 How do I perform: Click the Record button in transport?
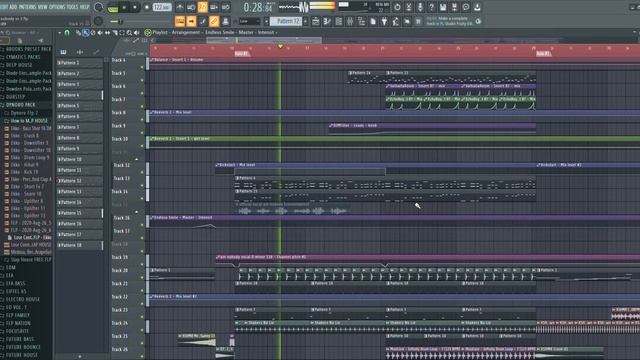pyautogui.click(x=147, y=7)
